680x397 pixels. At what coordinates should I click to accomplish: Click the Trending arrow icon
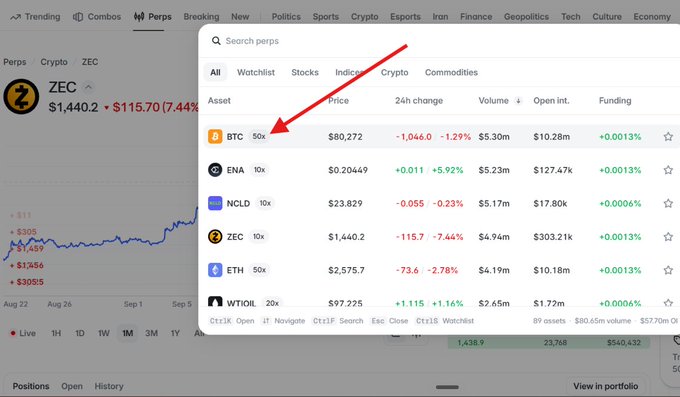(x=15, y=17)
